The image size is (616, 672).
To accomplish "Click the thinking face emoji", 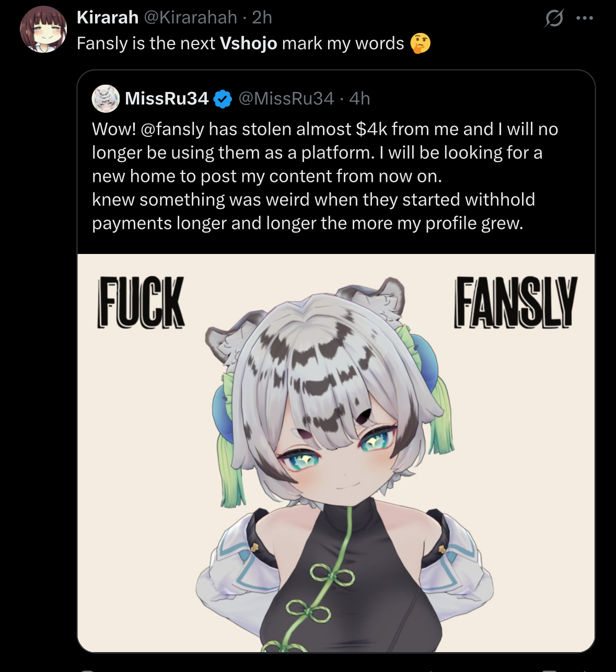I will 421,43.
